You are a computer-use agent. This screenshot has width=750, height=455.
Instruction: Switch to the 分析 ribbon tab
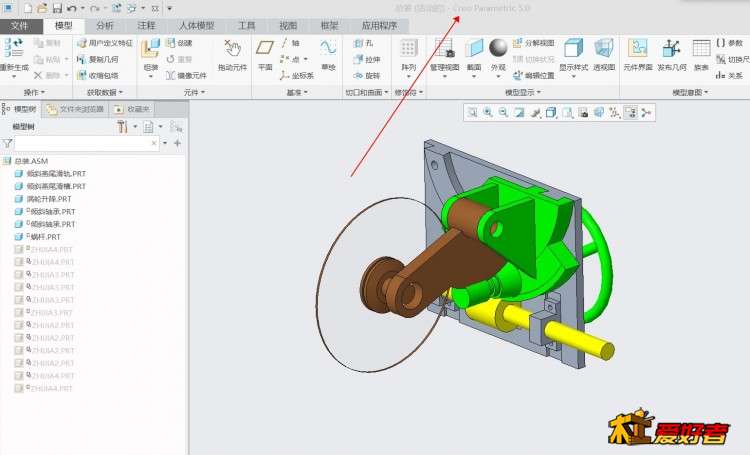pos(105,26)
